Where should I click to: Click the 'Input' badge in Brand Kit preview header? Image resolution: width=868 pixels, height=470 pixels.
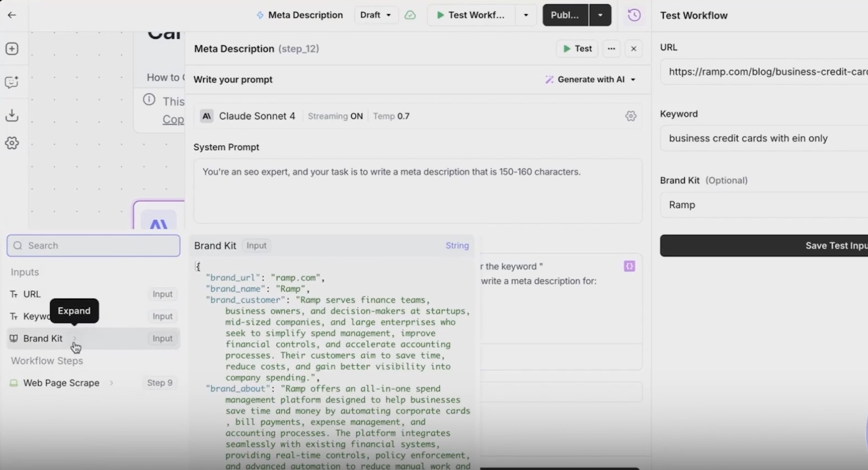pos(256,246)
